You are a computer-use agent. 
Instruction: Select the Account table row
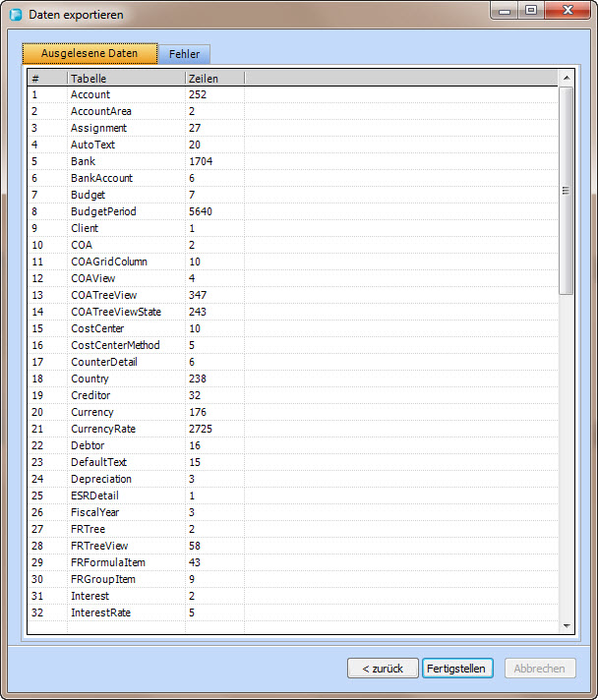point(90,94)
